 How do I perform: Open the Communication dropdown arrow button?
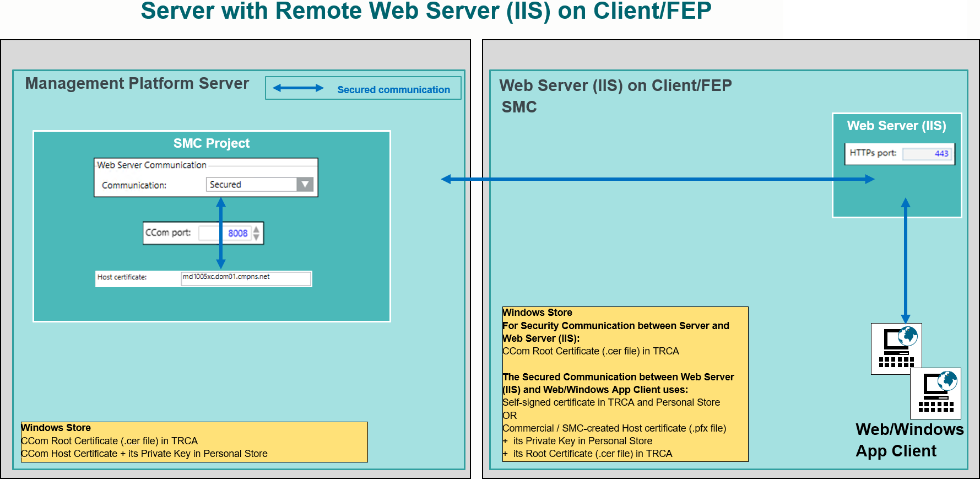[305, 185]
